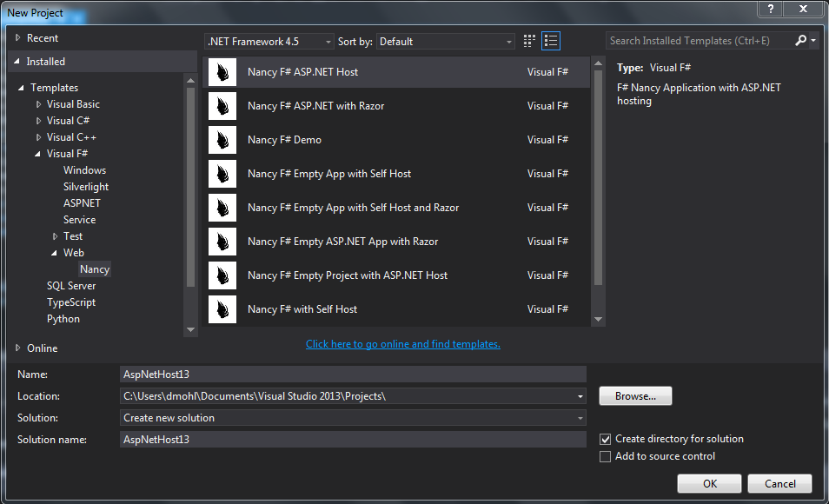Open the Solution Create new solution dropdown
The image size is (829, 504).
353,418
